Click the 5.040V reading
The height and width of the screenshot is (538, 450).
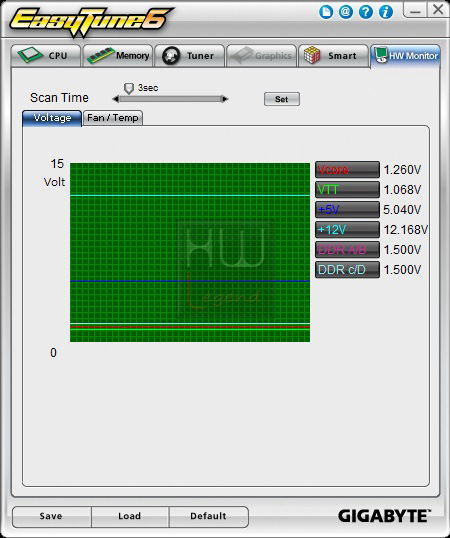402,210
